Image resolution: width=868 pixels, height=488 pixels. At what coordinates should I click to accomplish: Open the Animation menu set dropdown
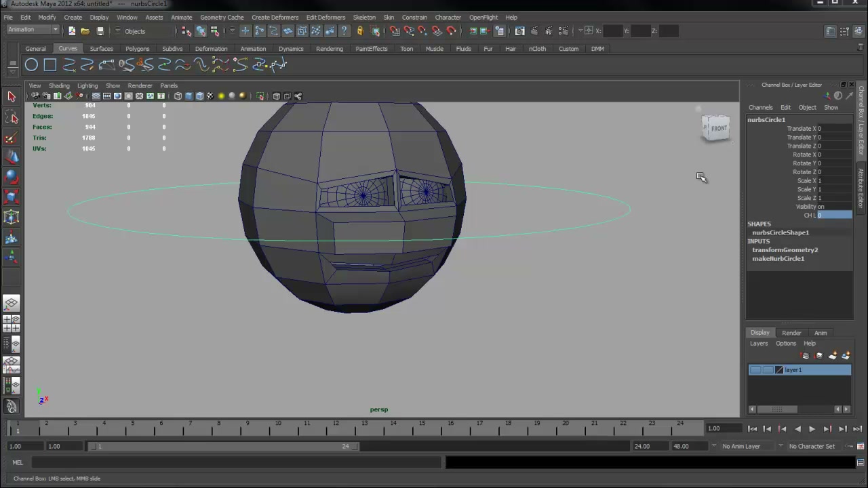pyautogui.click(x=33, y=30)
